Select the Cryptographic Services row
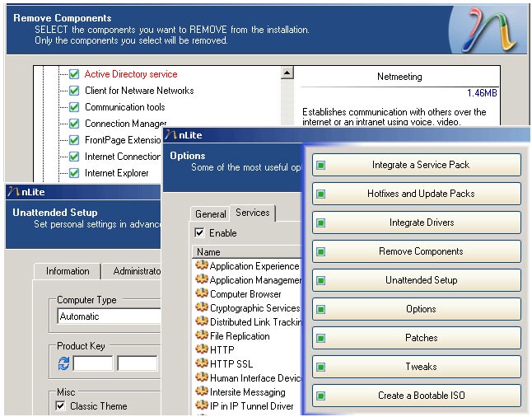The image size is (532, 417). 247,307
